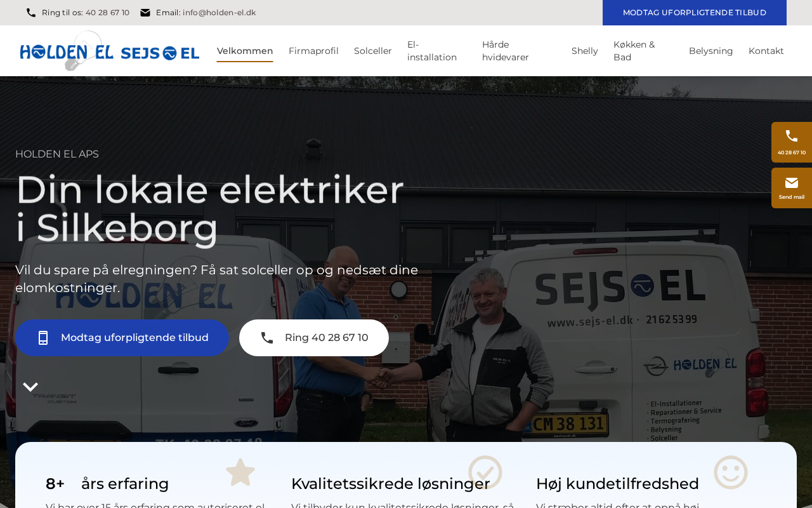Image resolution: width=812 pixels, height=508 pixels.
Task: Click the top MODTAG UFORPLIGTENDE TILBUD button
Action: pos(695,13)
